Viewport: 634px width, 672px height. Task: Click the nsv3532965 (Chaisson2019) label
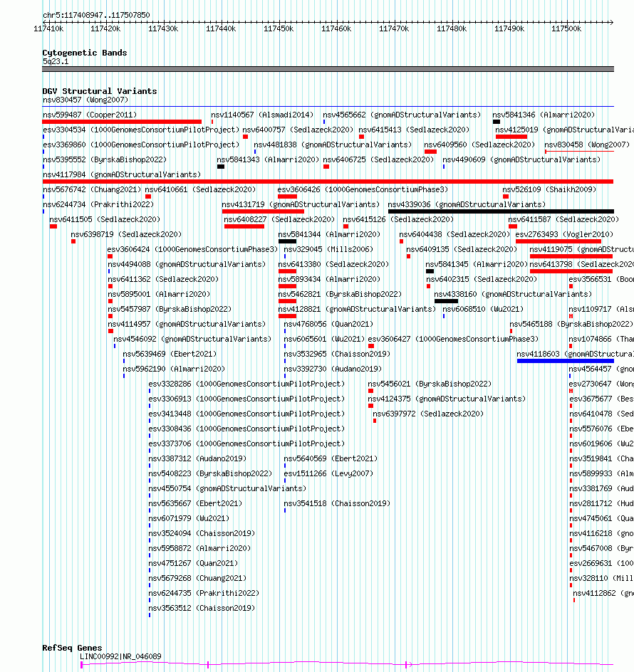(x=337, y=354)
